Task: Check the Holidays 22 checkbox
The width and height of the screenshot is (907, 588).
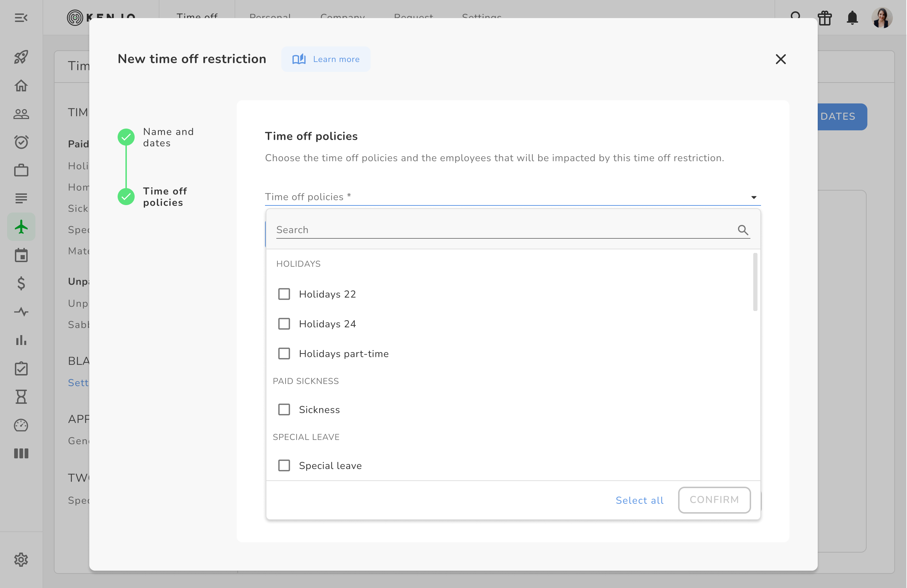Action: tap(284, 294)
